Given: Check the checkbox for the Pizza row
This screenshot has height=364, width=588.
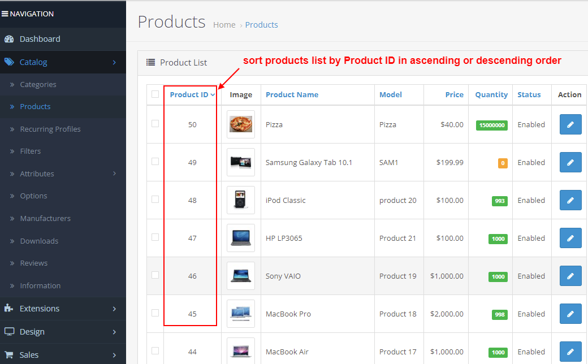Looking at the screenshot, I should pos(154,124).
